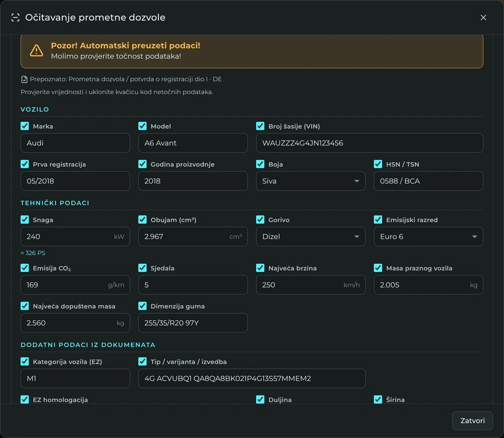Screen dimensions: 504x438
Task: Toggle the Obujam (cm³) checkbox
Action: [142, 220]
